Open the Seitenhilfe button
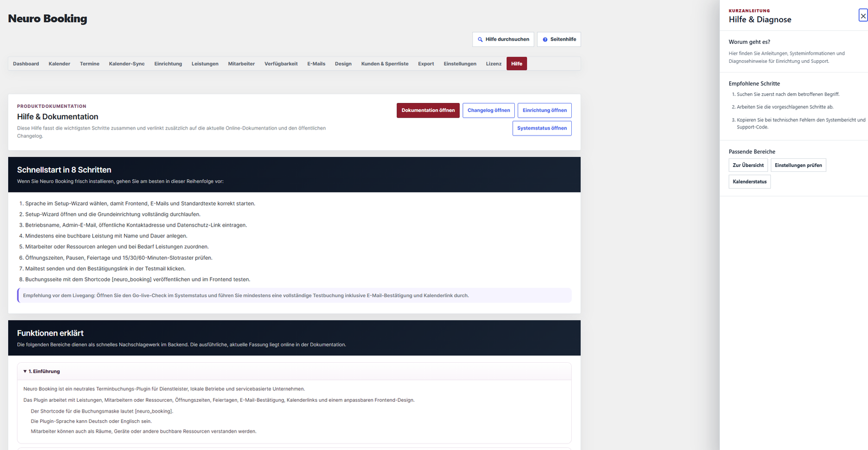The height and width of the screenshot is (450, 868). (x=559, y=40)
